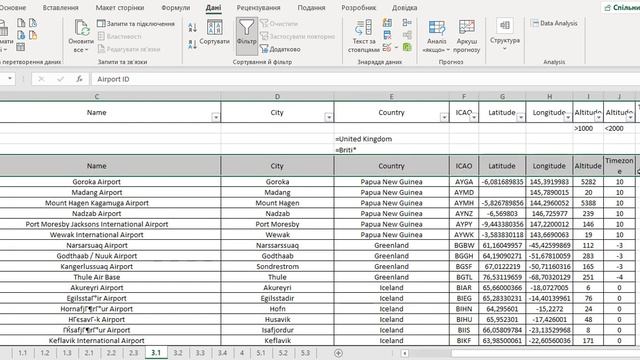Switch to the Макет сторінки tab
Image resolution: width=640 pixels, height=360 pixels.
coord(120,8)
